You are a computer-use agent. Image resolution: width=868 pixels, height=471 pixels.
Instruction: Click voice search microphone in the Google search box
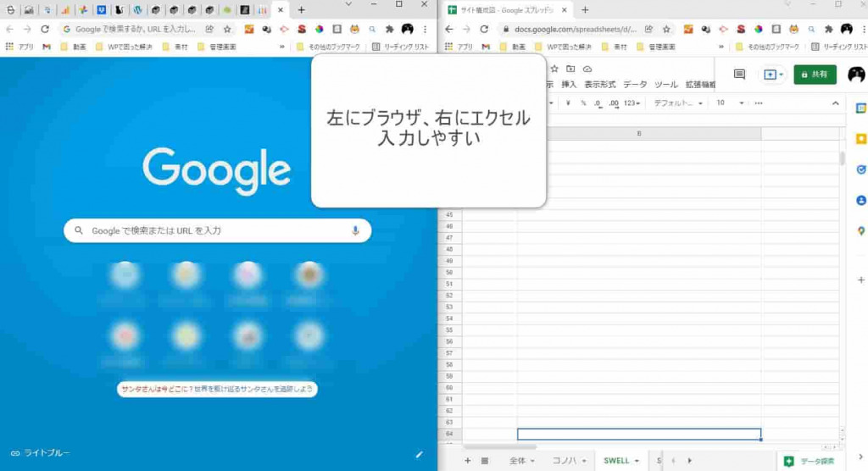(x=355, y=230)
